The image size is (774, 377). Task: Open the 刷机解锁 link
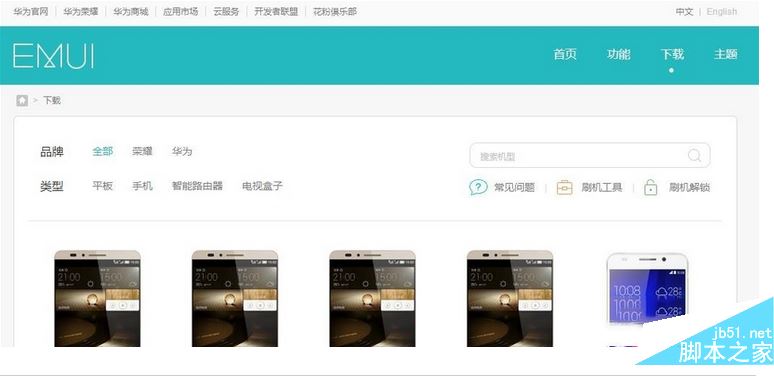tap(689, 188)
